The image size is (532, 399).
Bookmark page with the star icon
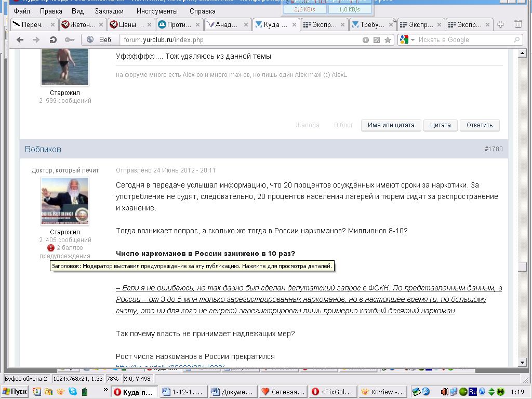tap(388, 40)
